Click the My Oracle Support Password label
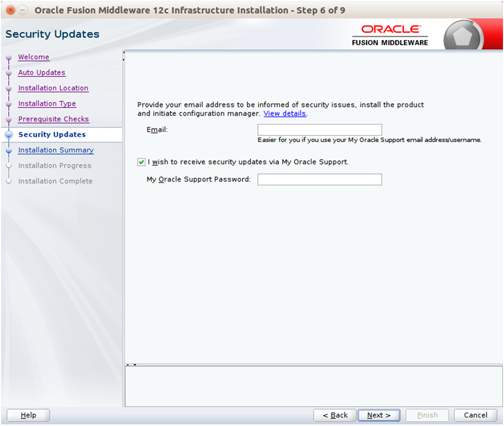The width and height of the screenshot is (504, 426). [198, 179]
